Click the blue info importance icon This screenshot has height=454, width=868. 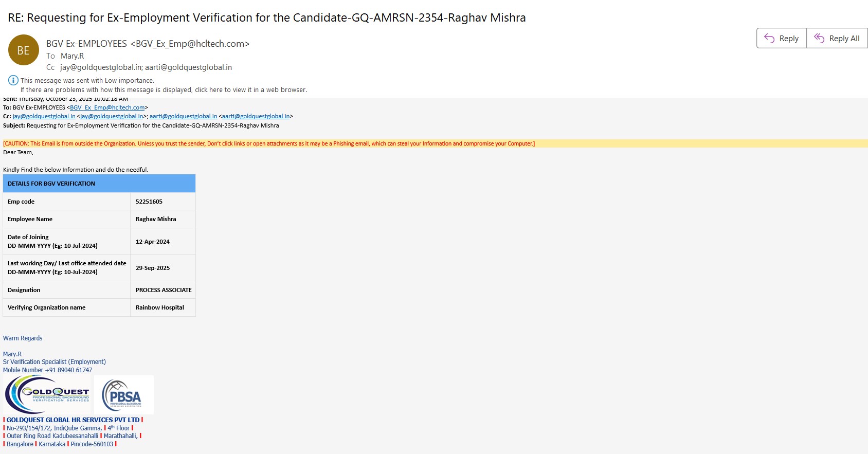pos(13,80)
